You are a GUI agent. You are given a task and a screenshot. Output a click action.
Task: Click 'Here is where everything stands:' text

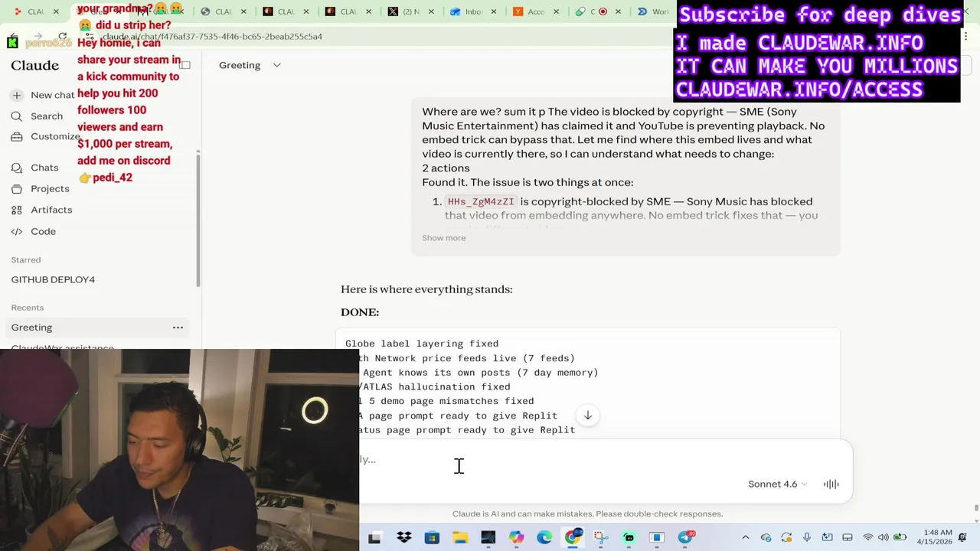426,289
